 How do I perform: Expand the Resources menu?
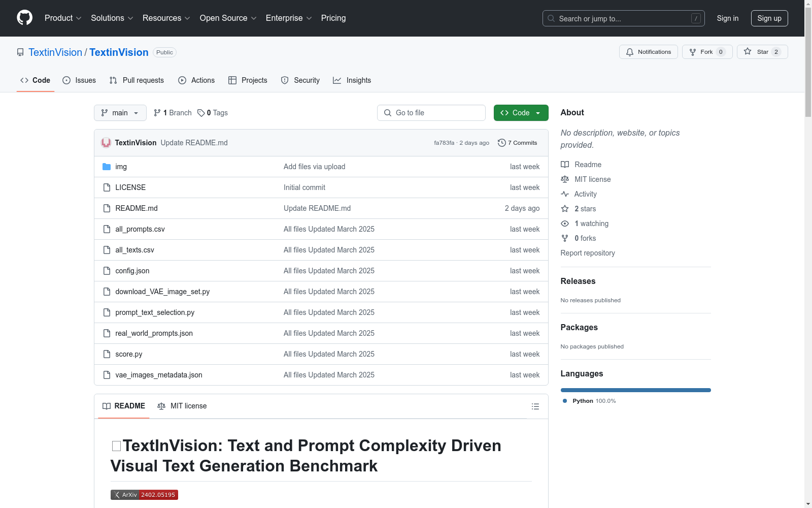166,18
